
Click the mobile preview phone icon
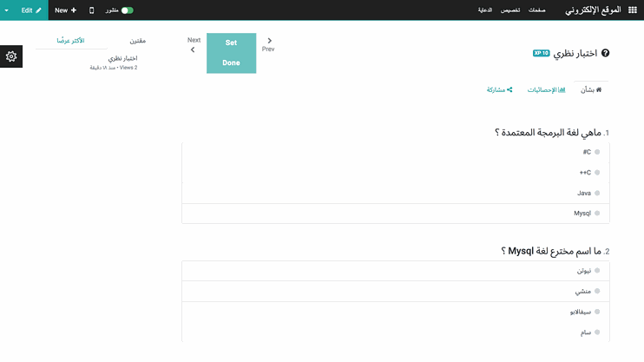pyautogui.click(x=91, y=10)
